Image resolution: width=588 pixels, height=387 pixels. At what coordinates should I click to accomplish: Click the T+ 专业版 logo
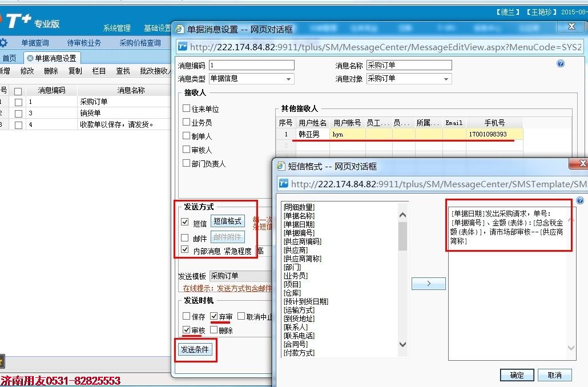pyautogui.click(x=32, y=21)
